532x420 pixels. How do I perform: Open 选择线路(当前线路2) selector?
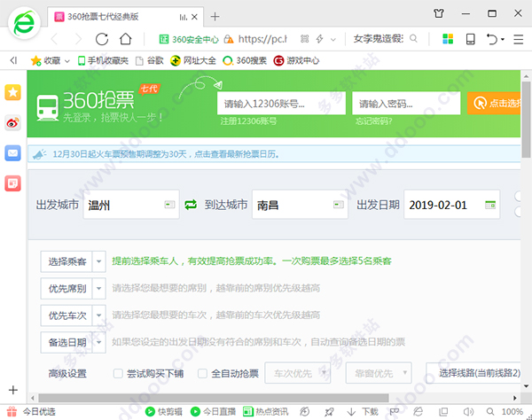click(x=474, y=373)
